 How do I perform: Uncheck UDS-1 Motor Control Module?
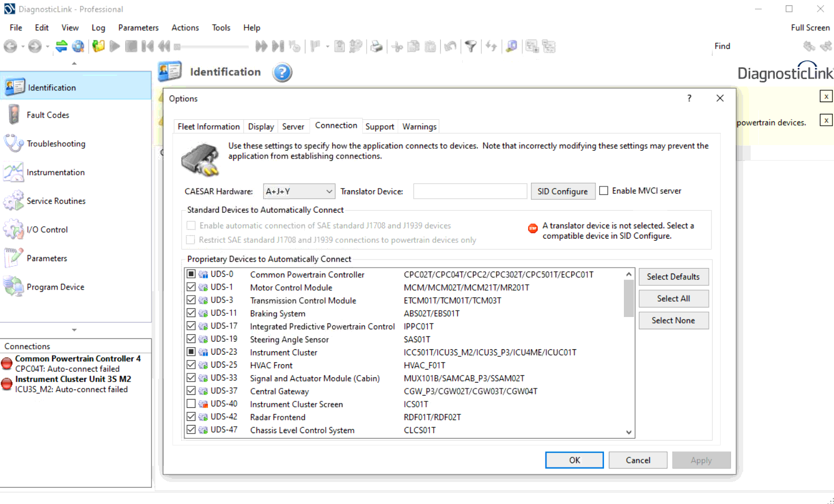pos(191,287)
